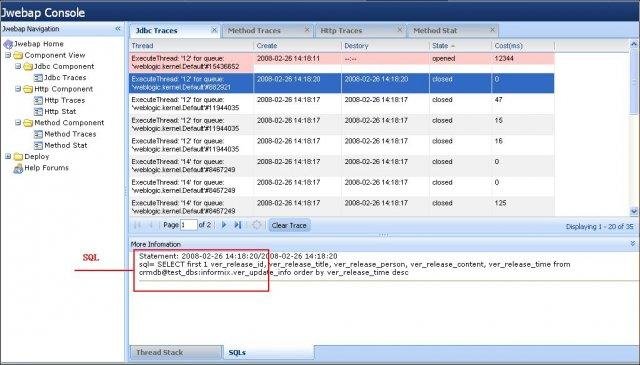Expand the Deploy tree node
Viewport: 640px width, 365px height.
8,156
